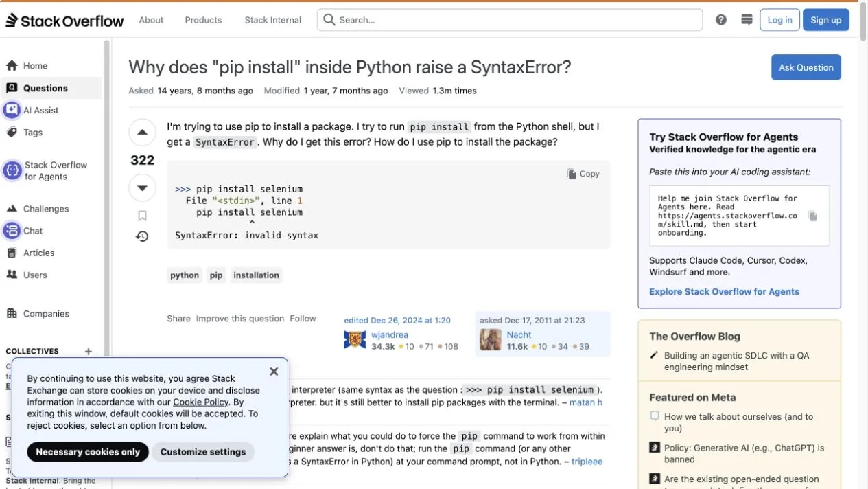
Task: Show question activity history icon
Action: 142,236
